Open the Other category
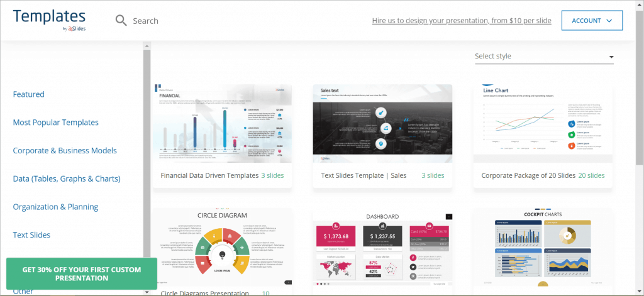Viewport: 644px width, 296px height. click(x=23, y=292)
